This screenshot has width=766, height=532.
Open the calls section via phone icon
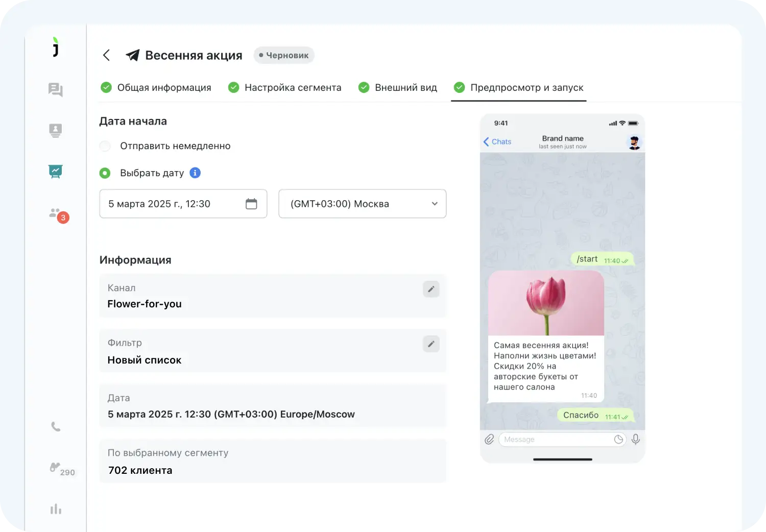[x=56, y=427]
